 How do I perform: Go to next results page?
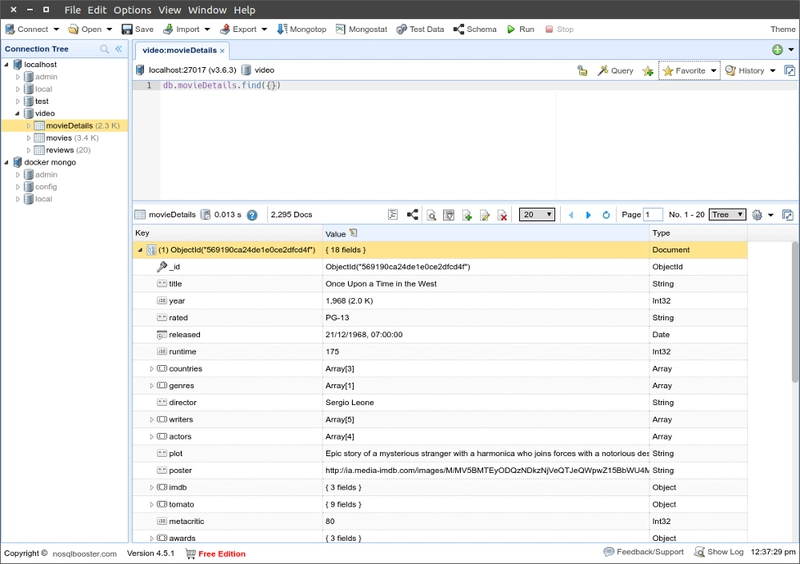click(x=588, y=215)
